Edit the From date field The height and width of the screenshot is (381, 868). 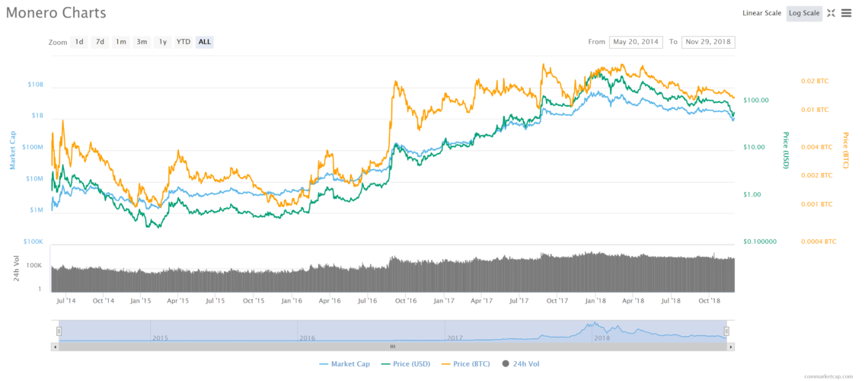(636, 42)
